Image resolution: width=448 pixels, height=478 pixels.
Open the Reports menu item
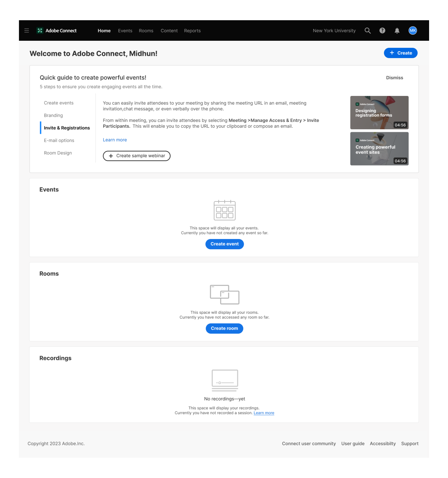(192, 31)
